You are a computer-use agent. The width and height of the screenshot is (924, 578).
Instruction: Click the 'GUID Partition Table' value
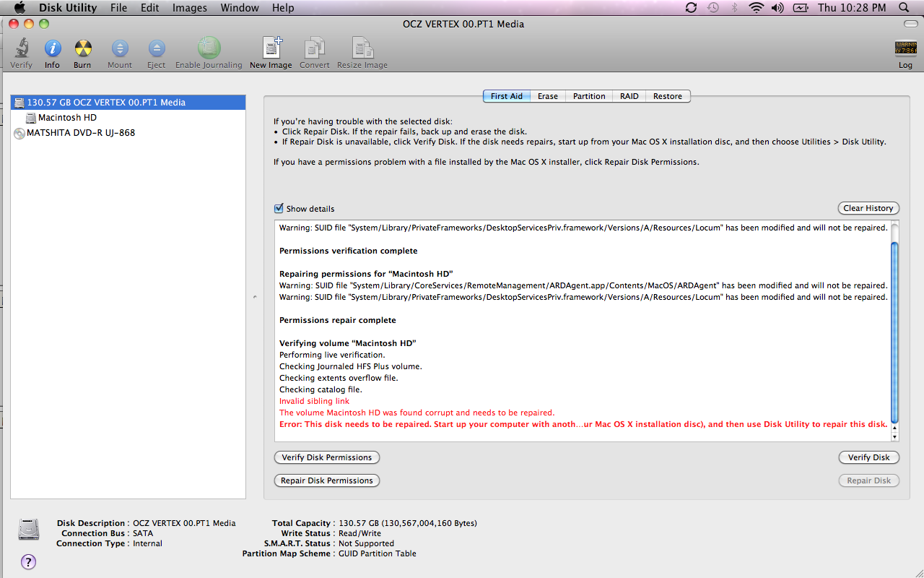point(378,553)
